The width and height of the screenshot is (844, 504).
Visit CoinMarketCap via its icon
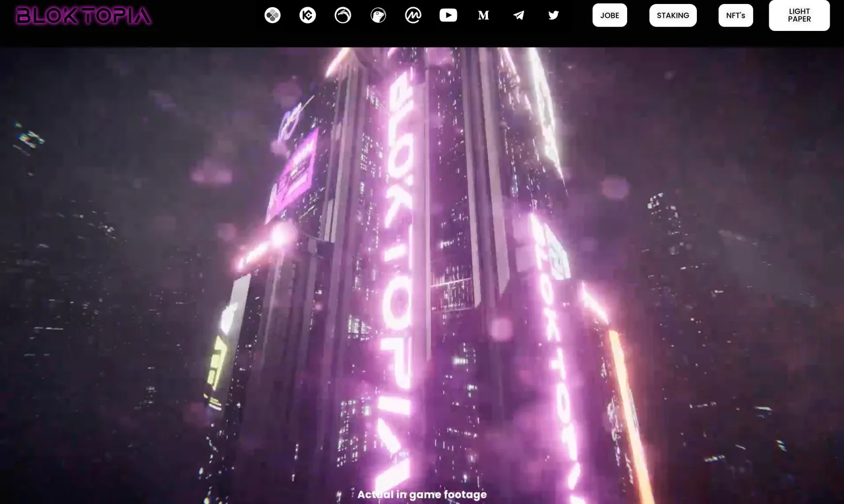point(413,15)
